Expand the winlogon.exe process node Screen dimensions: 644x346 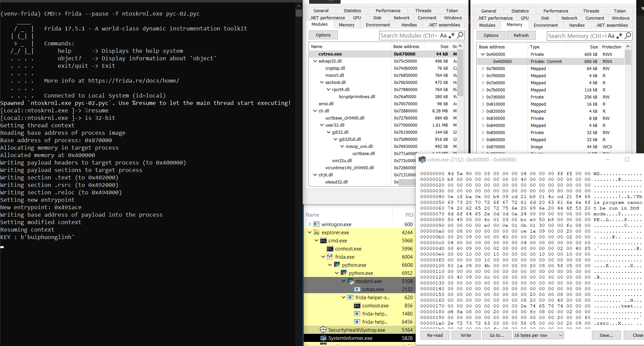[x=309, y=224]
